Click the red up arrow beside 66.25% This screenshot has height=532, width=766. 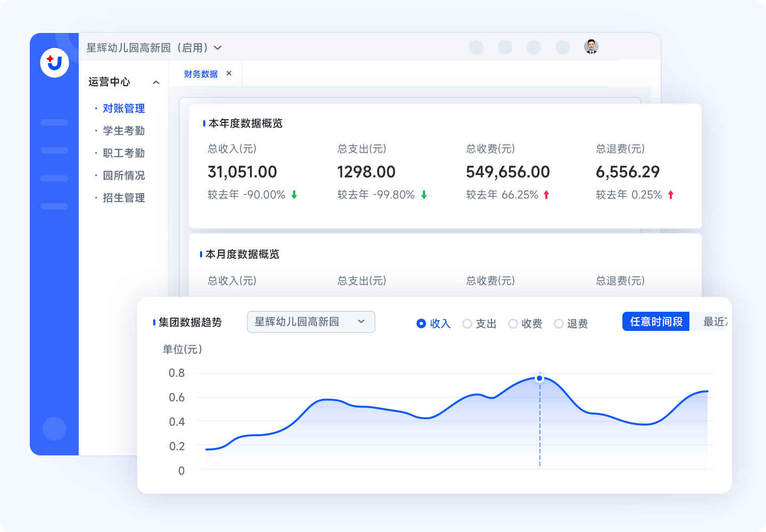(546, 195)
